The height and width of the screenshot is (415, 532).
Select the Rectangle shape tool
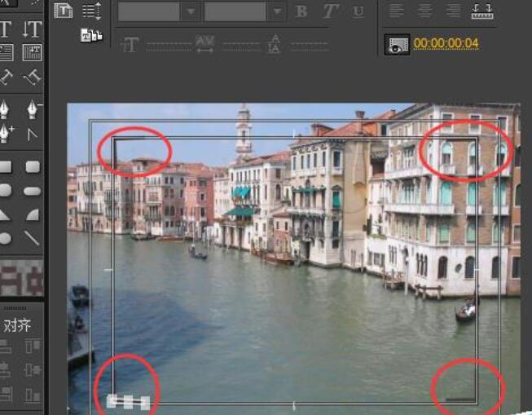[x=6, y=167]
